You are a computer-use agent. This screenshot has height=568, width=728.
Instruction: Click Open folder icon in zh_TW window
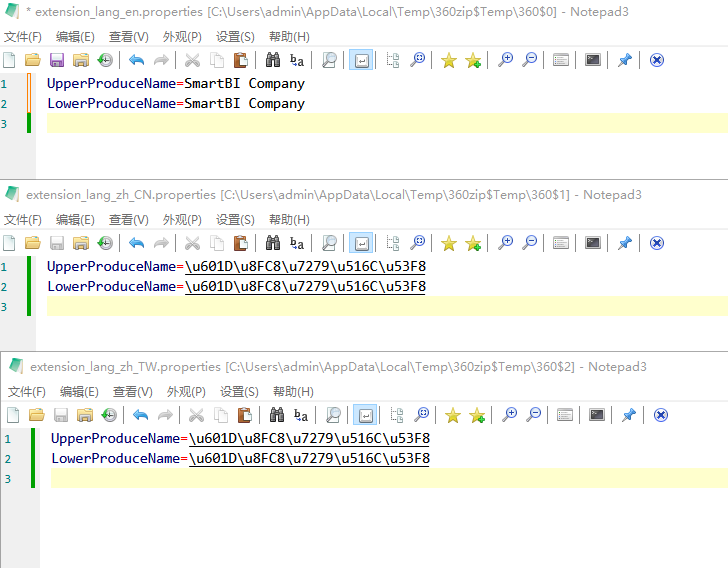tap(36, 415)
